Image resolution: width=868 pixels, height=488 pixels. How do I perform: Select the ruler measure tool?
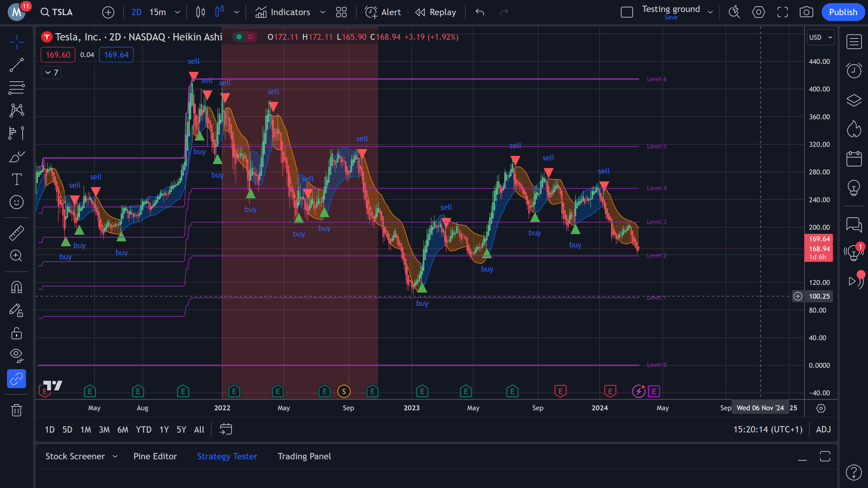point(17,233)
